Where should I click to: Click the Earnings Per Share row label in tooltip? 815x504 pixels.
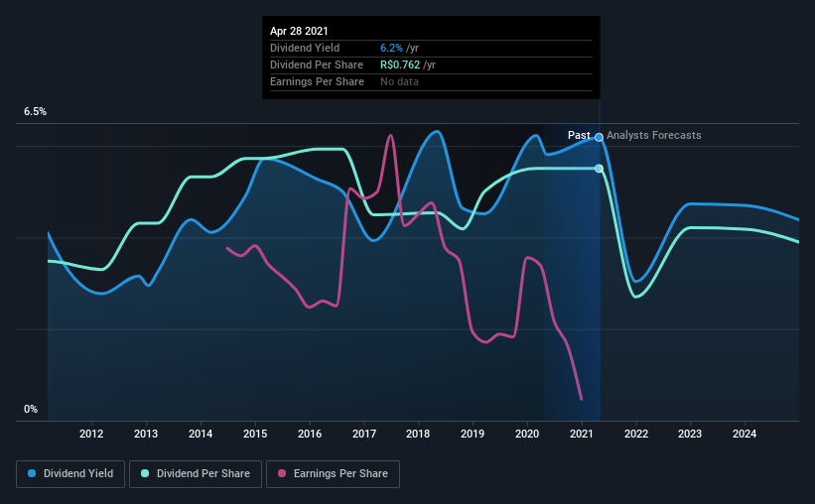pos(317,81)
